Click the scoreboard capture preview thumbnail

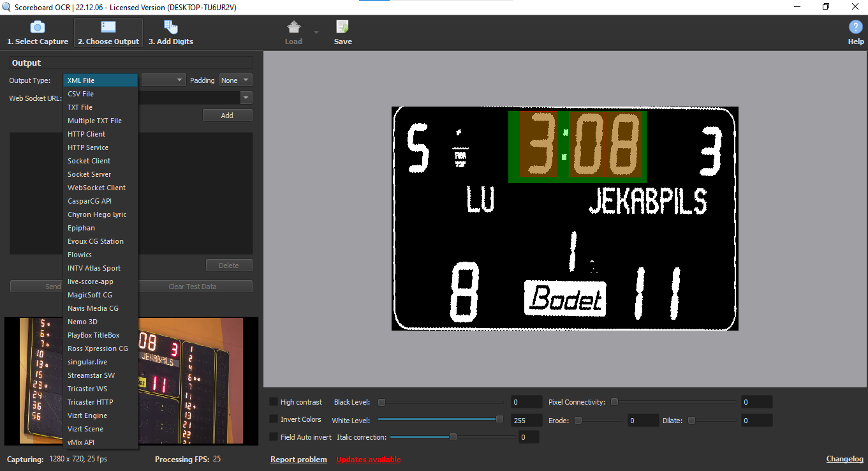coord(131,381)
